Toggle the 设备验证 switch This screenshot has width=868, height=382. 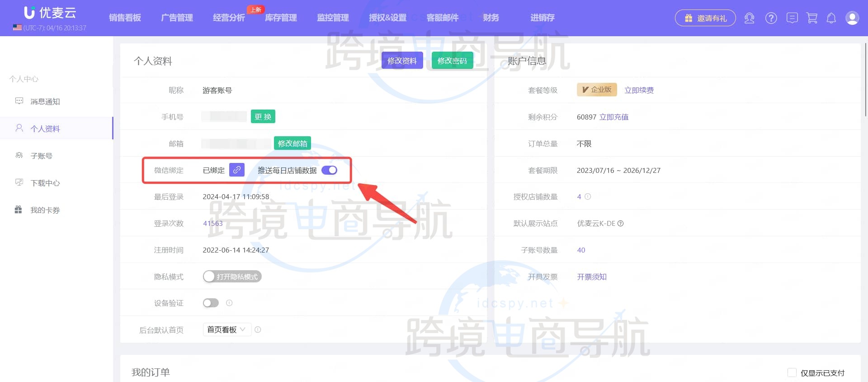[x=211, y=303]
